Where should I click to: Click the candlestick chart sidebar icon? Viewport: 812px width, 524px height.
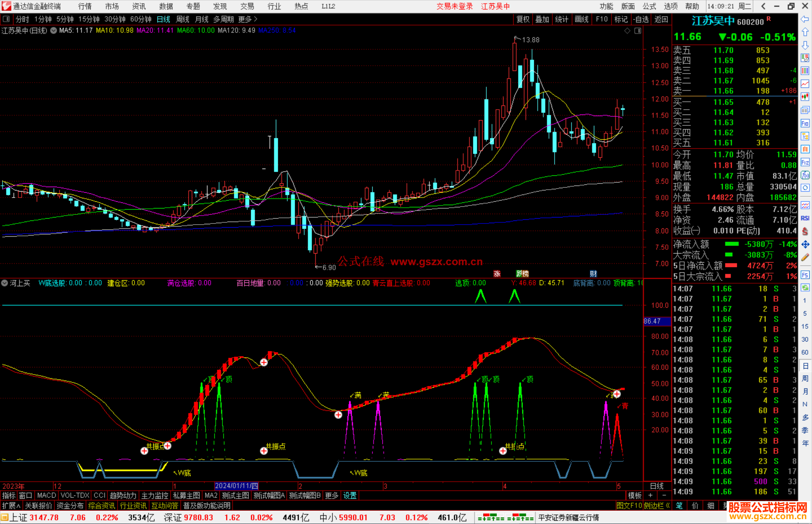(805, 97)
